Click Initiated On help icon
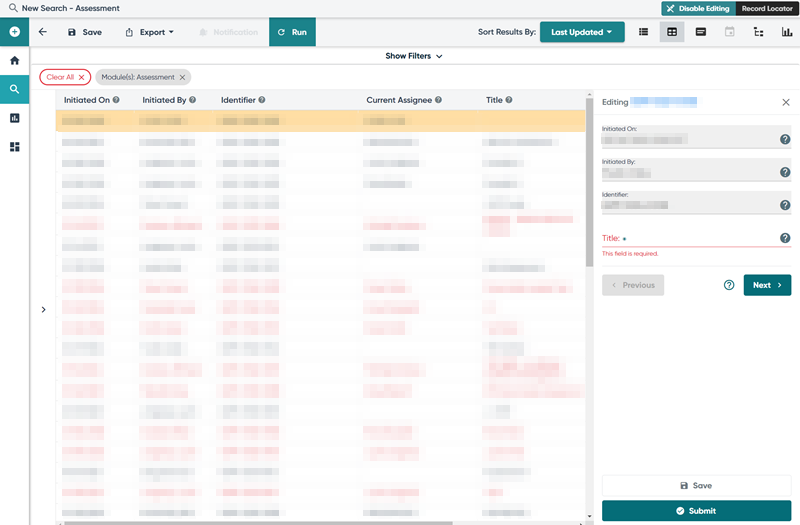 (x=116, y=100)
